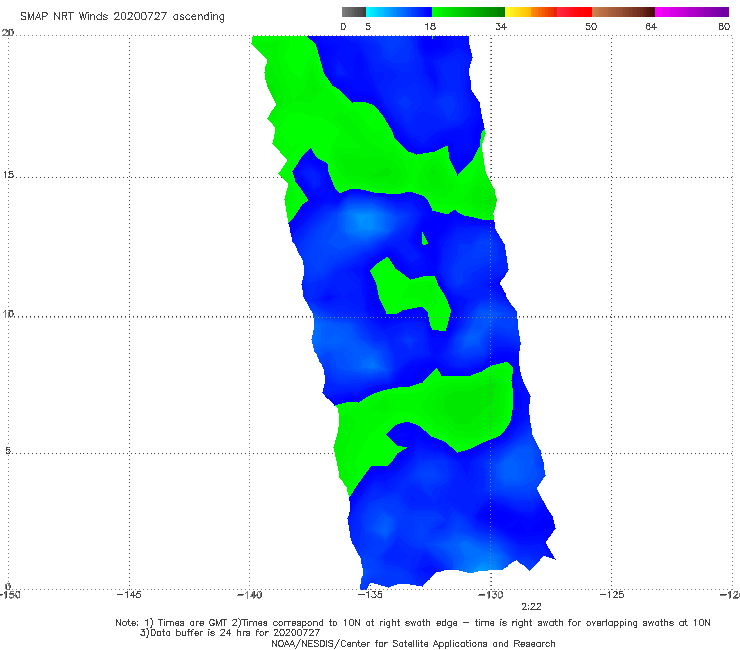Click the longitude axis label '-125'

pyautogui.click(x=612, y=595)
